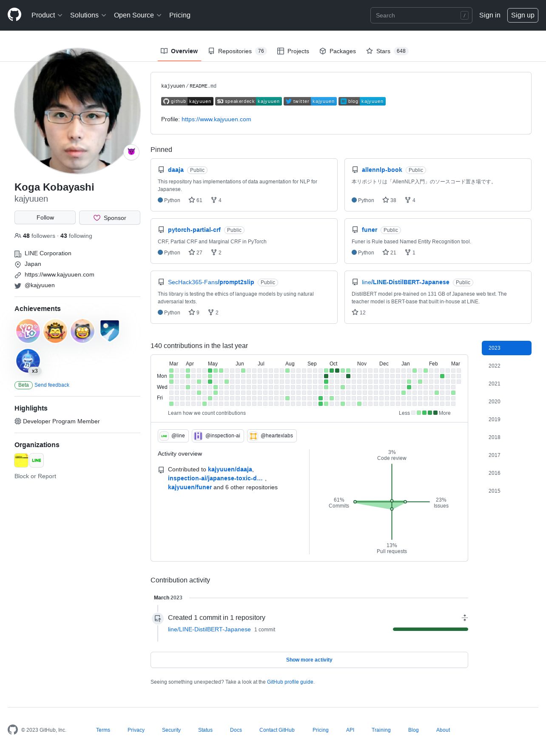Click Show more activity button
Screen dimensions: 546x756
(x=309, y=660)
